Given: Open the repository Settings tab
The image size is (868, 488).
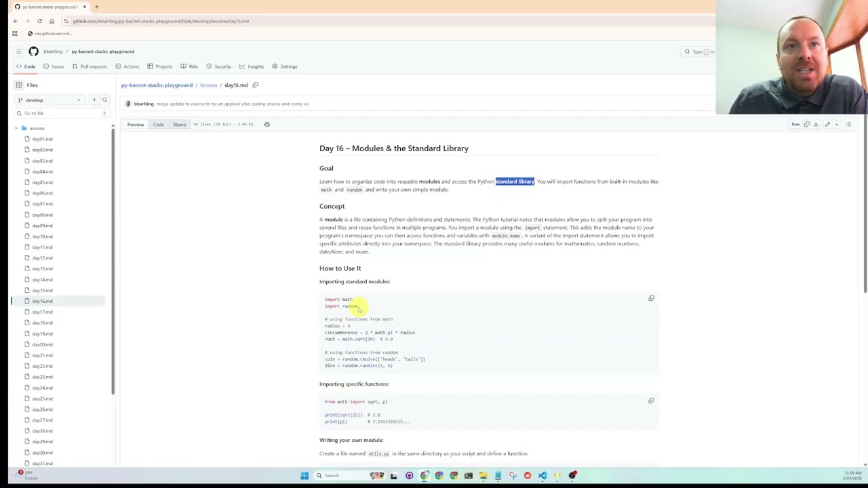Looking at the screenshot, I should tap(285, 66).
